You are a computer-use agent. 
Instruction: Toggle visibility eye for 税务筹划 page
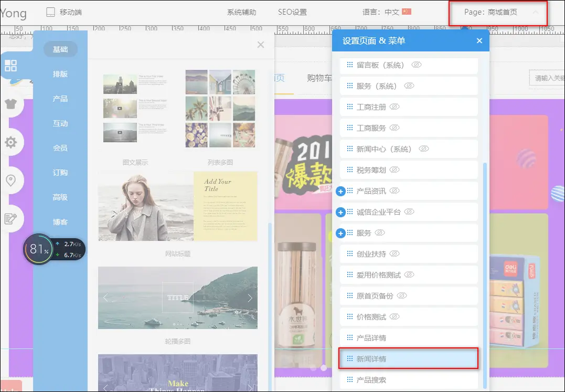click(395, 170)
